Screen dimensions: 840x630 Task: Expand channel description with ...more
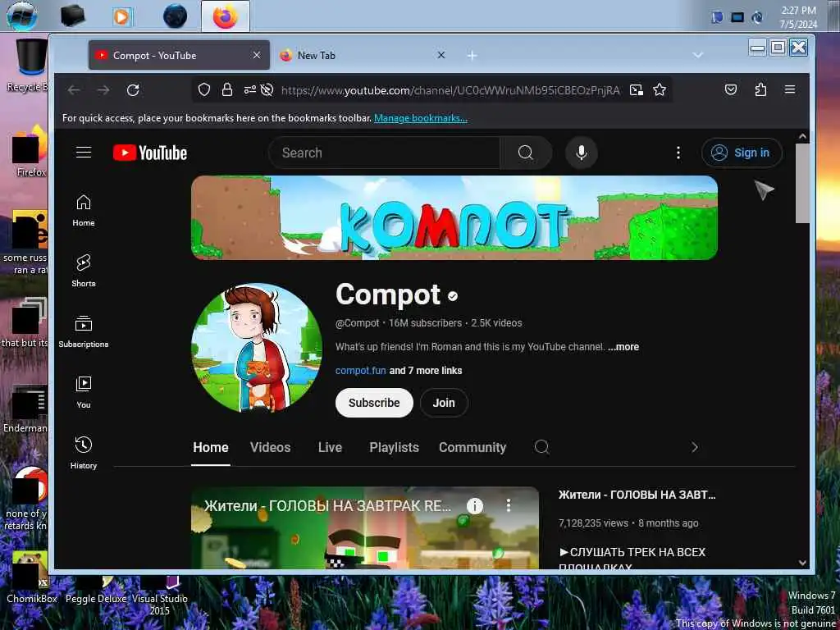click(x=623, y=347)
